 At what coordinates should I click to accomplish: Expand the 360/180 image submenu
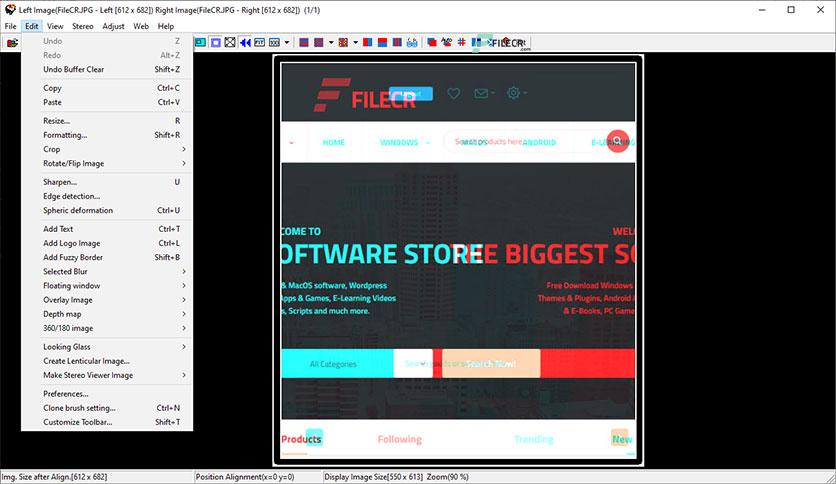tap(107, 328)
